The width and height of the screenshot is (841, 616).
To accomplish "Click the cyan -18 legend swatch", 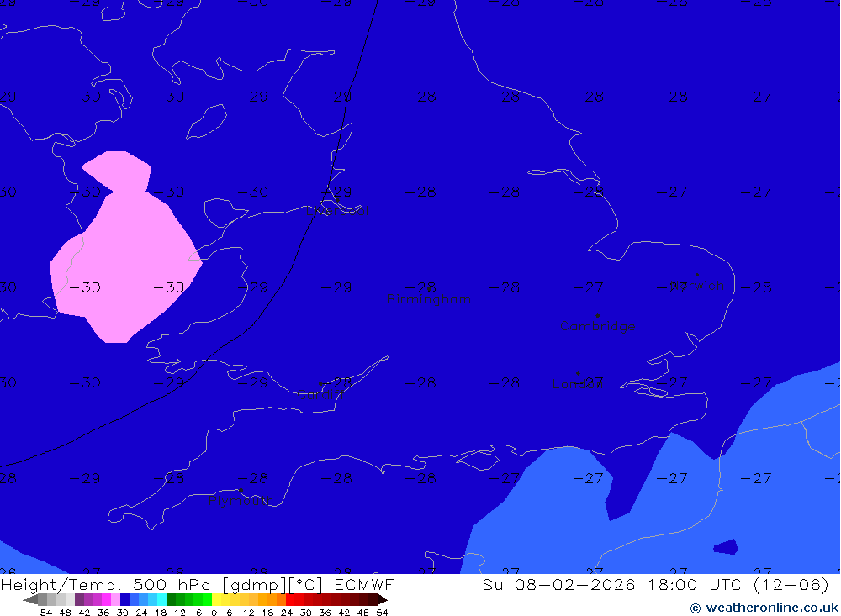I will pyautogui.click(x=161, y=599).
